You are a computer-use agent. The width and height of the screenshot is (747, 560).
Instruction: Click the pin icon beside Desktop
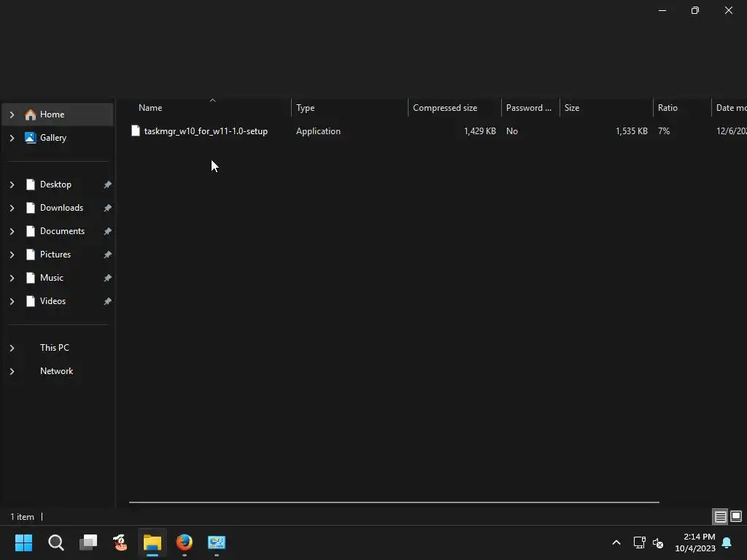(108, 184)
